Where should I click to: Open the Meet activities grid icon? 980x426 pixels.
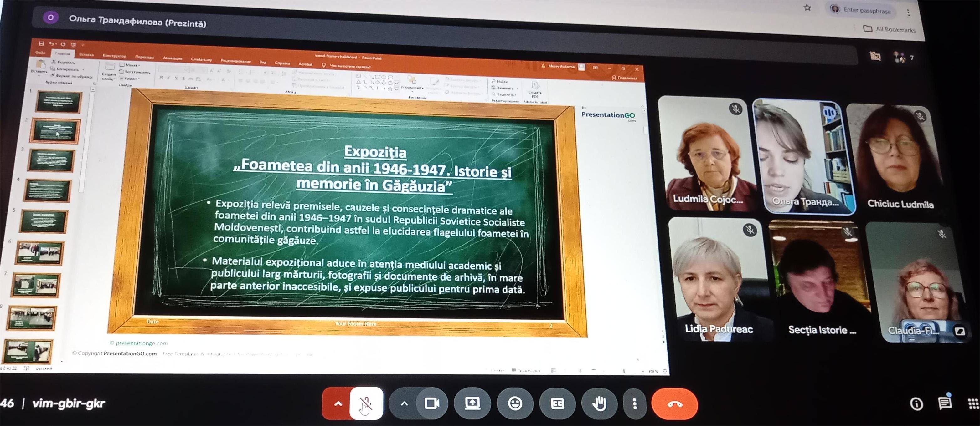coord(973,403)
